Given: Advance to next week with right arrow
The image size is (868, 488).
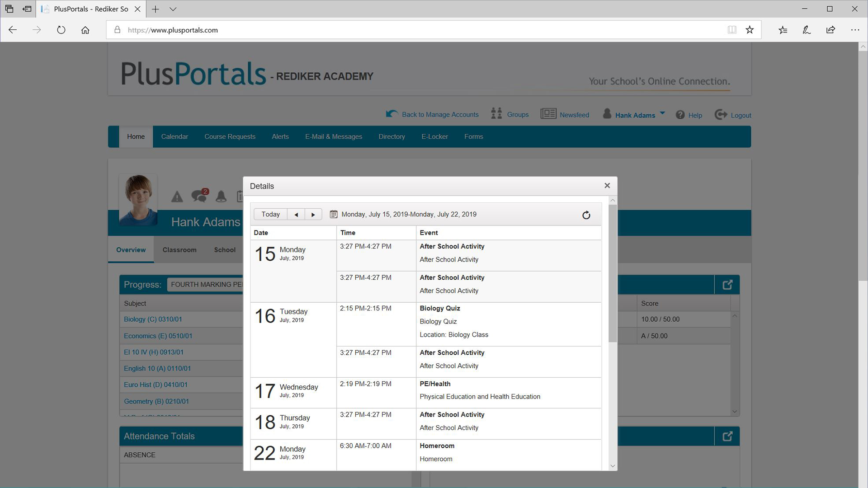Looking at the screenshot, I should [x=313, y=215].
